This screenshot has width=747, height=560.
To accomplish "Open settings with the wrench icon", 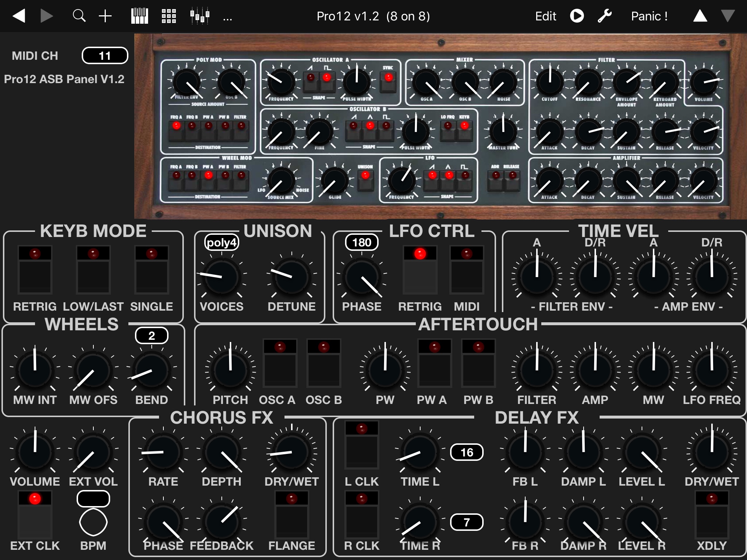I will [x=604, y=16].
